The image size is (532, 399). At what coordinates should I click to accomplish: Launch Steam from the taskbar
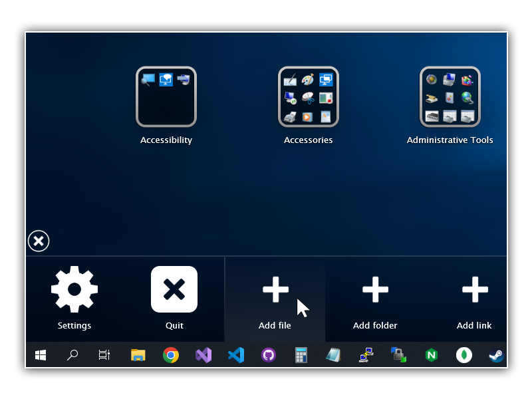coord(496,355)
